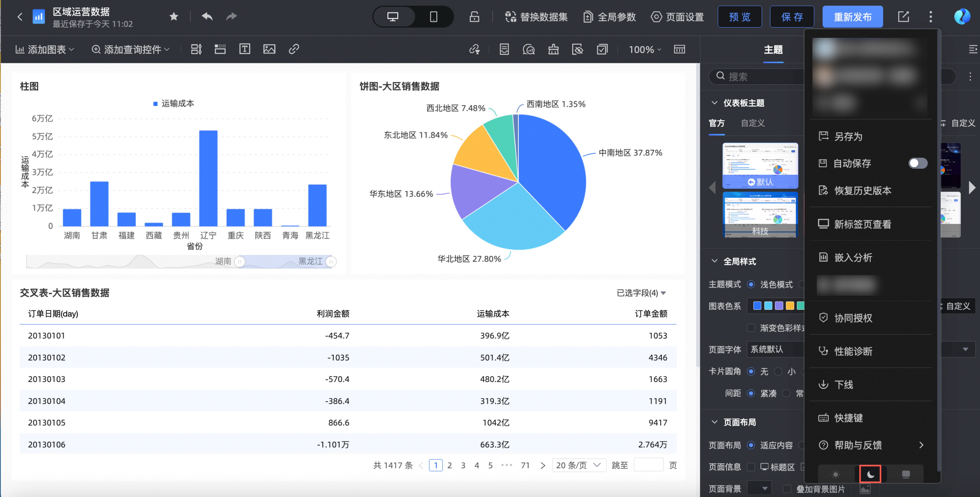Click the hidden-eye icon in toolbar
This screenshot has height=497, width=980.
577,49
